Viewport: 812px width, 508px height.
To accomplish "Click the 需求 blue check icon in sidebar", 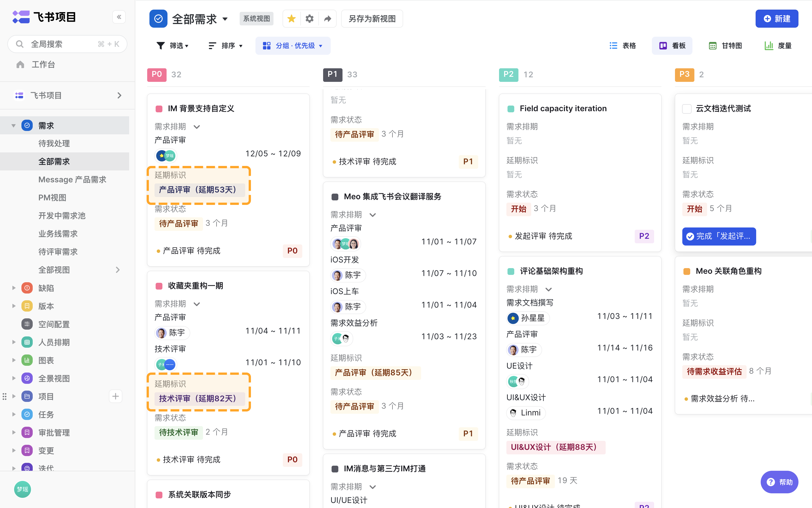I will pos(27,125).
